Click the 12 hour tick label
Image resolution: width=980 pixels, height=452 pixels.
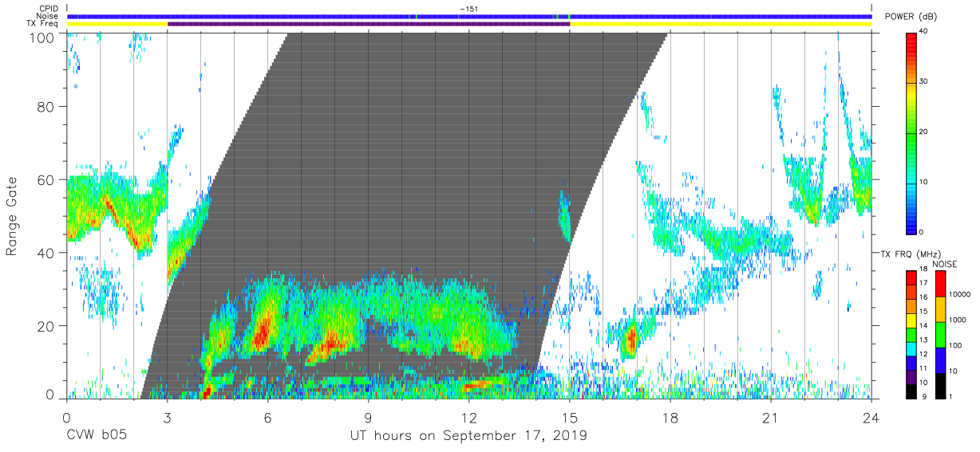(469, 418)
